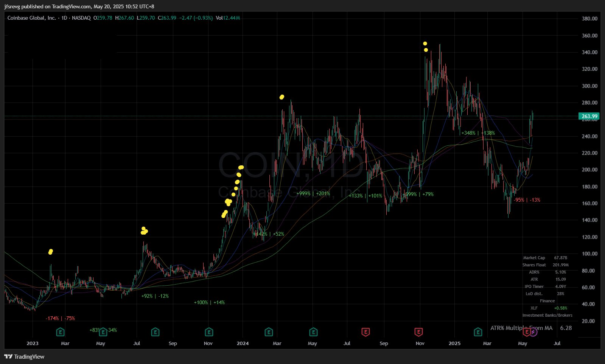Image resolution: width=605 pixels, height=364 pixels.
Task: Select the green earnings marker at May 2024
Action: 313,332
